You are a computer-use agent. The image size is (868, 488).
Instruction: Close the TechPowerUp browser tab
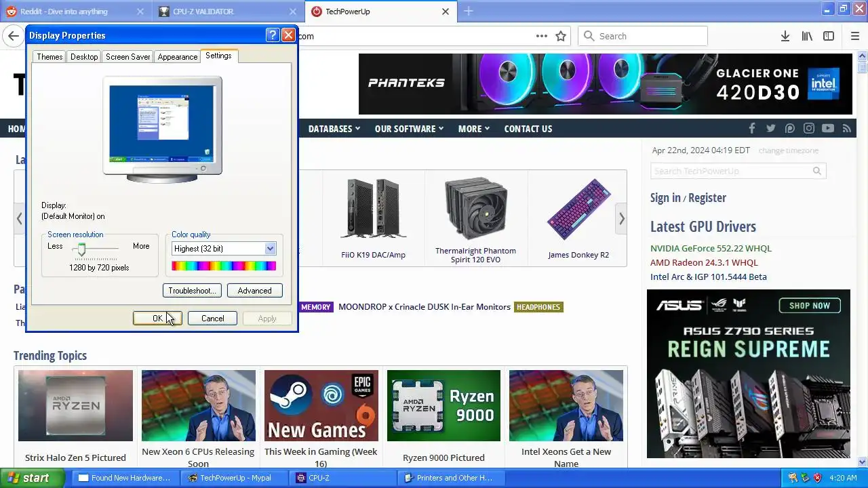(446, 12)
